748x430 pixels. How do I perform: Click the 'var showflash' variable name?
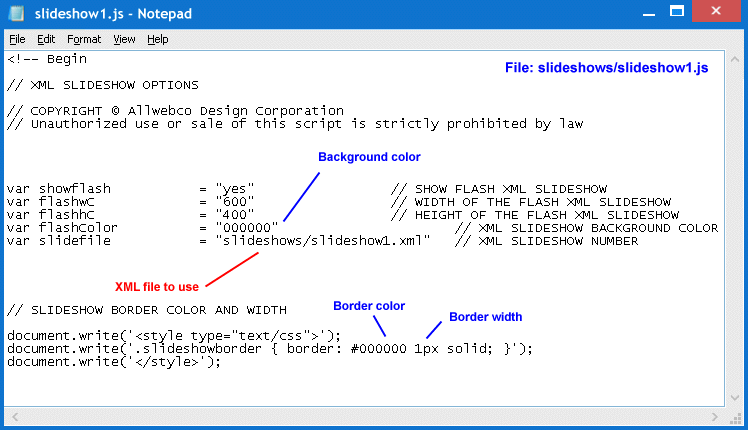(x=59, y=189)
